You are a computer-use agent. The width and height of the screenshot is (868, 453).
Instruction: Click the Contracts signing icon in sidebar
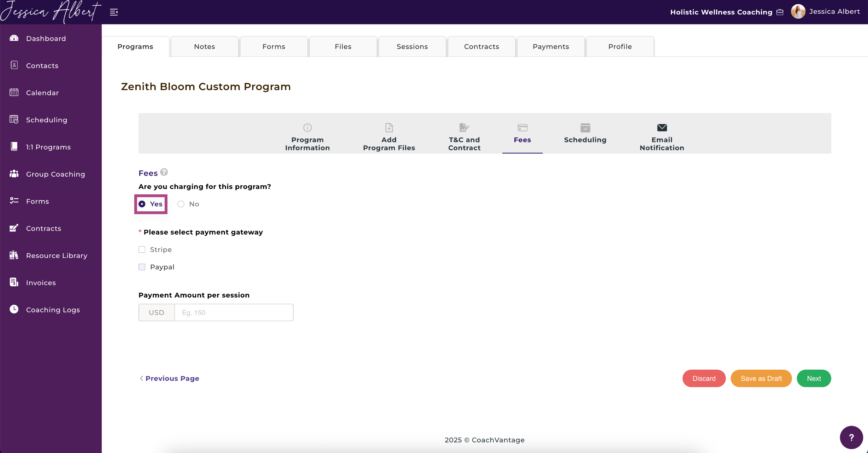coord(14,228)
